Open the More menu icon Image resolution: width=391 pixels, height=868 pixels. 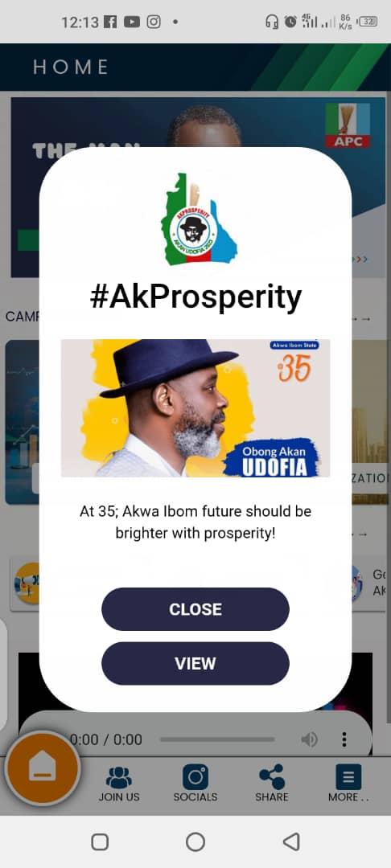click(x=348, y=776)
